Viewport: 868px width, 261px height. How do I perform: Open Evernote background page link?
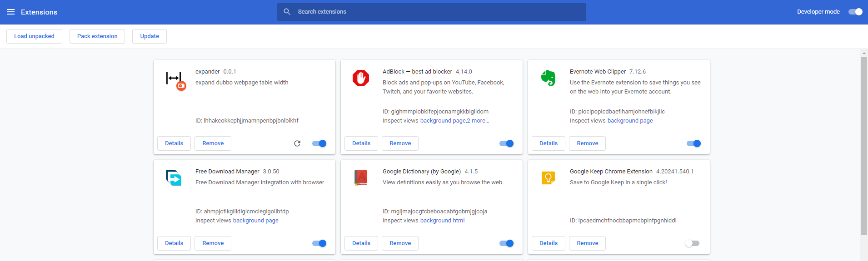point(630,121)
